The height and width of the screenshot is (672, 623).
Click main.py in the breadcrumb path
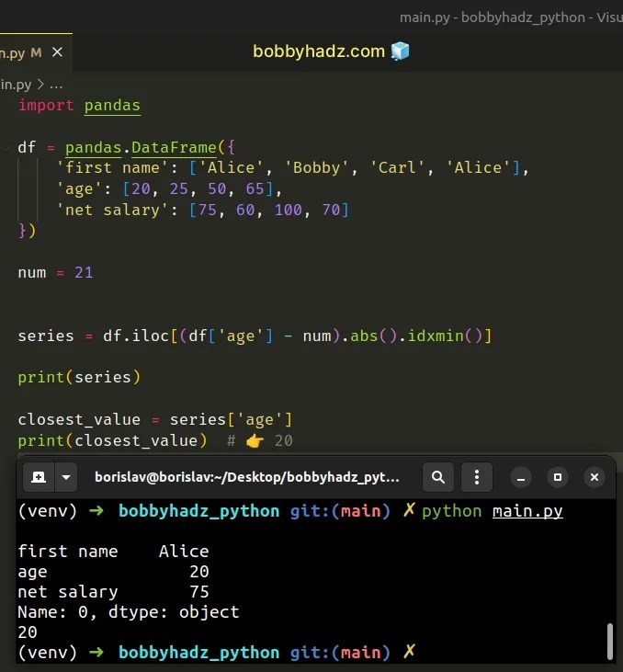(x=16, y=85)
